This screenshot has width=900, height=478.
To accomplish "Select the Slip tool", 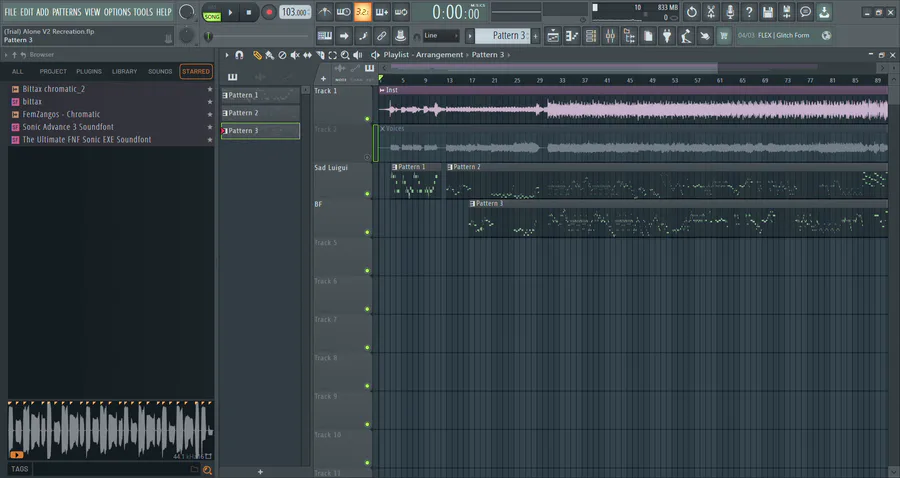I will pyautogui.click(x=307, y=55).
